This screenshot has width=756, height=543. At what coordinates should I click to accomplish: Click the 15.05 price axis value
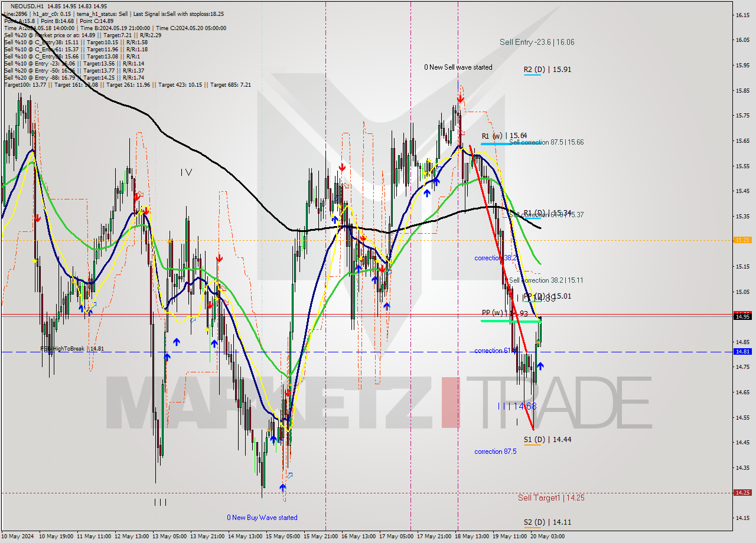[742, 292]
